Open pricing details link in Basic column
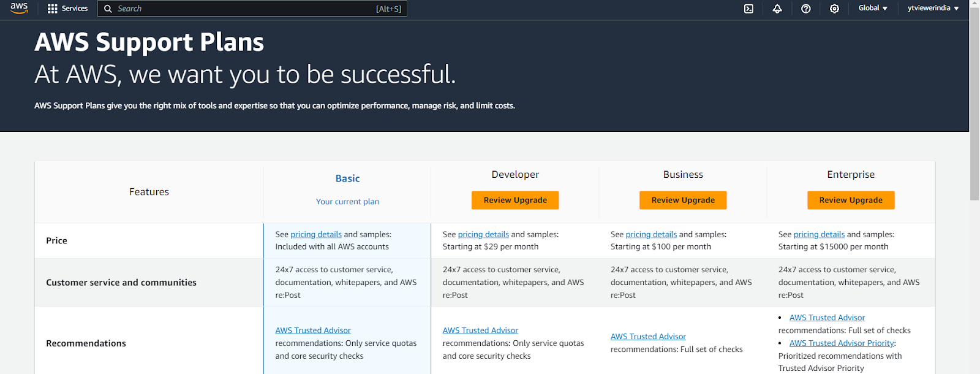 pyautogui.click(x=316, y=234)
